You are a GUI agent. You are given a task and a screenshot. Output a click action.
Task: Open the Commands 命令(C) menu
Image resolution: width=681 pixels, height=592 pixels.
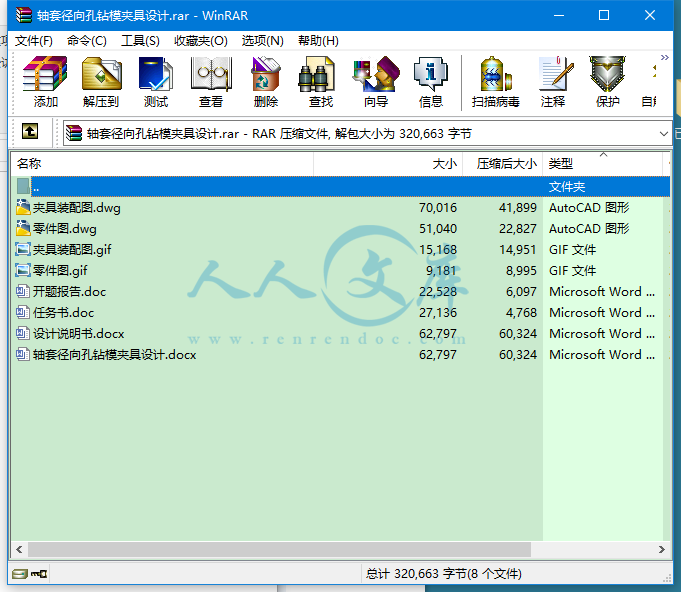pos(86,41)
